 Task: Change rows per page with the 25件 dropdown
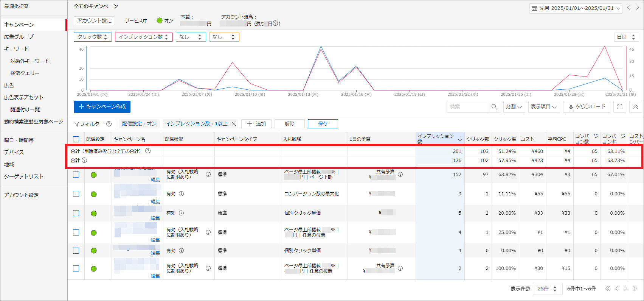point(547,289)
